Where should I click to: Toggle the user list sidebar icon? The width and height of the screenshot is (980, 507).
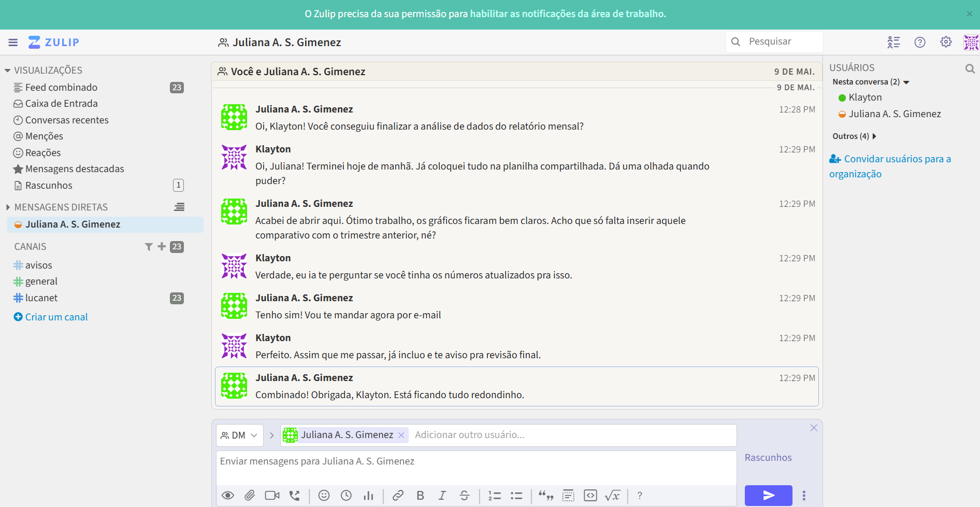click(x=893, y=43)
